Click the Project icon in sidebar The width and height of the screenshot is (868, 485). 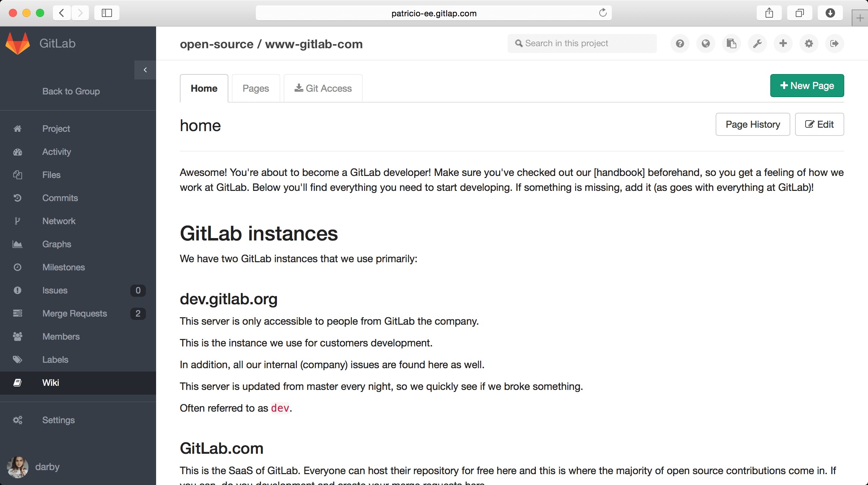point(16,128)
